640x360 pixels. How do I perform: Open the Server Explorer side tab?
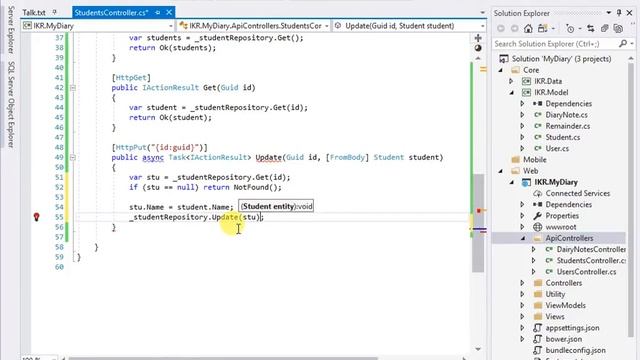tap(11, 30)
